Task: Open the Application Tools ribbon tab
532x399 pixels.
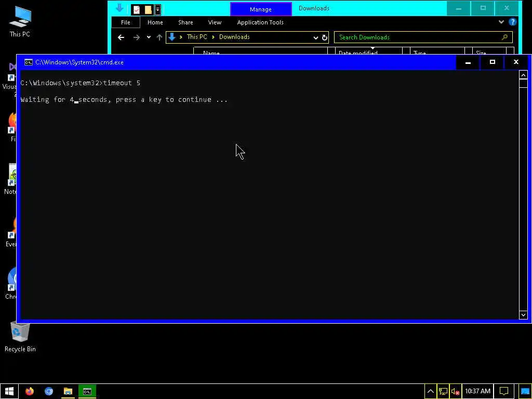Action: (260, 22)
